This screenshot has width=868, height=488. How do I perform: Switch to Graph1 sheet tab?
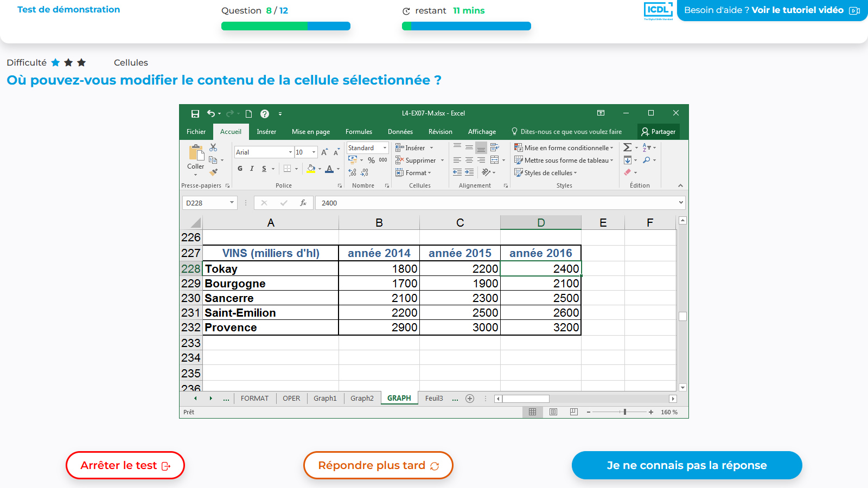point(325,399)
